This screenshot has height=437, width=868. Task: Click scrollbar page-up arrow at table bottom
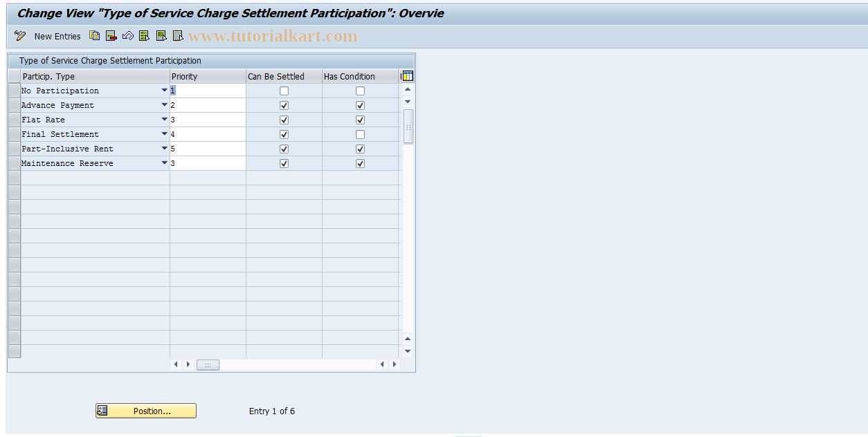click(408, 339)
